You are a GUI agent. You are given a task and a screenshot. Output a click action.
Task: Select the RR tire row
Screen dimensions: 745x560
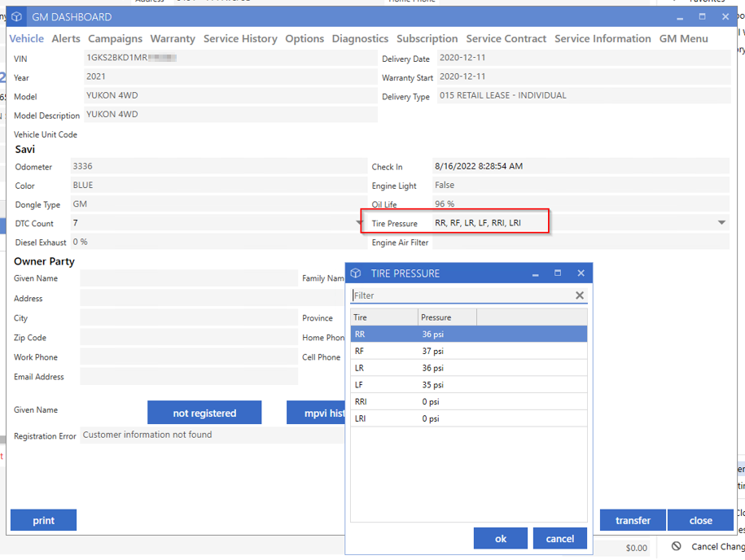[x=469, y=334]
